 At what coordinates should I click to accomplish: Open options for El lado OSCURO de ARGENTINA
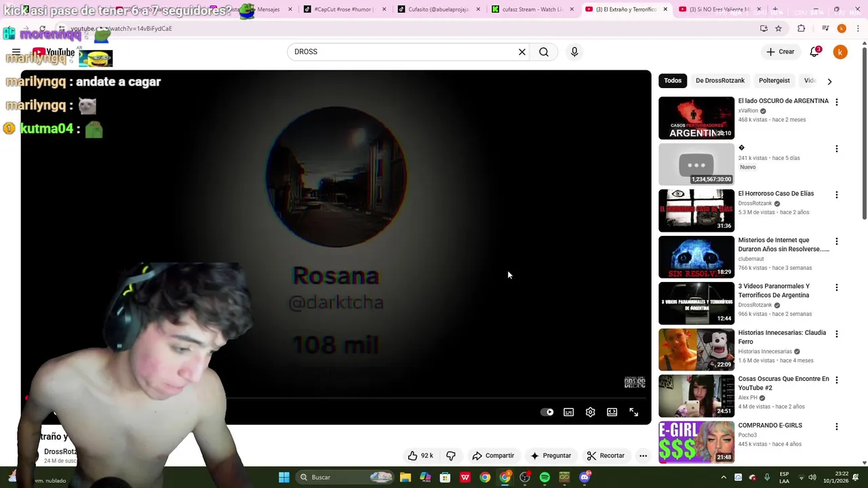point(837,102)
